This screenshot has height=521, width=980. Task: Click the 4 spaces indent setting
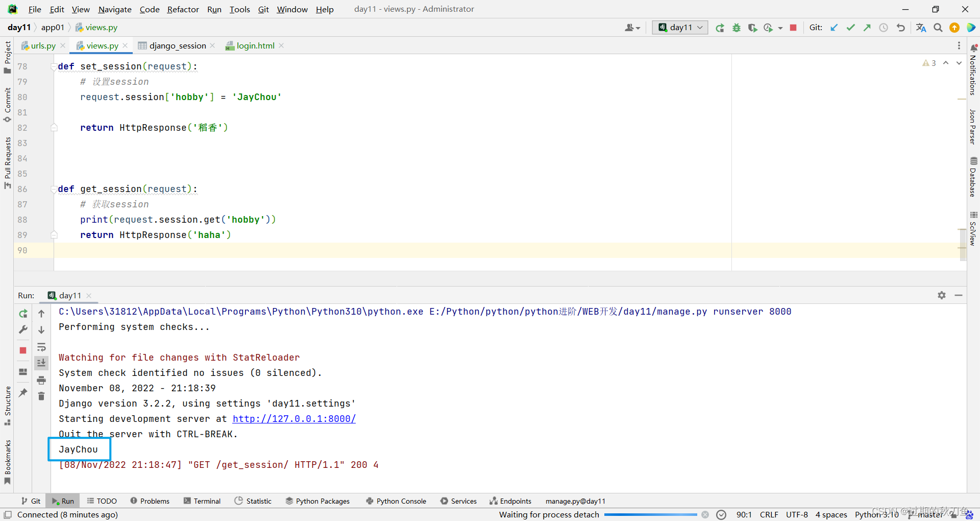coord(831,515)
